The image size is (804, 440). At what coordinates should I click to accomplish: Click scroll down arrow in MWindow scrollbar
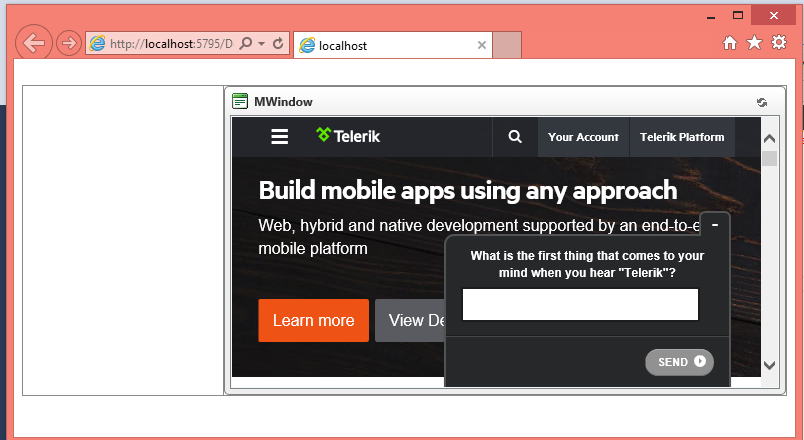(769, 365)
